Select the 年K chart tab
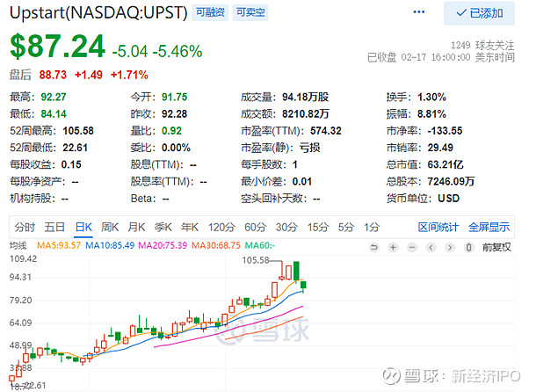Viewport: 536px width, 392px height. tap(190, 227)
